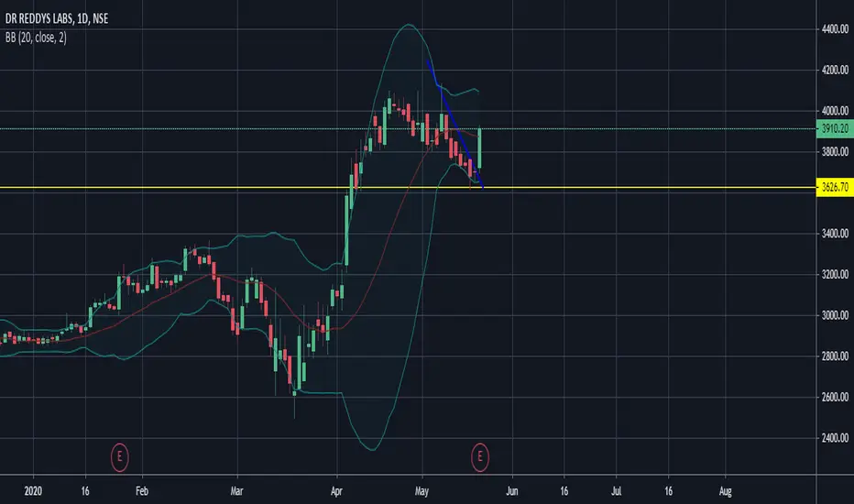Click the Jun label on the time axis
The height and width of the screenshot is (504, 854).
[x=512, y=491]
